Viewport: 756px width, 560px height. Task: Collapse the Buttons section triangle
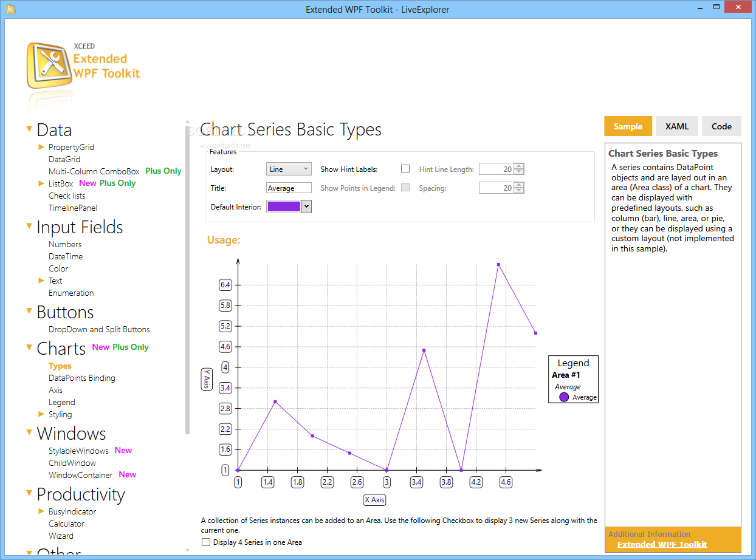pos(29,311)
